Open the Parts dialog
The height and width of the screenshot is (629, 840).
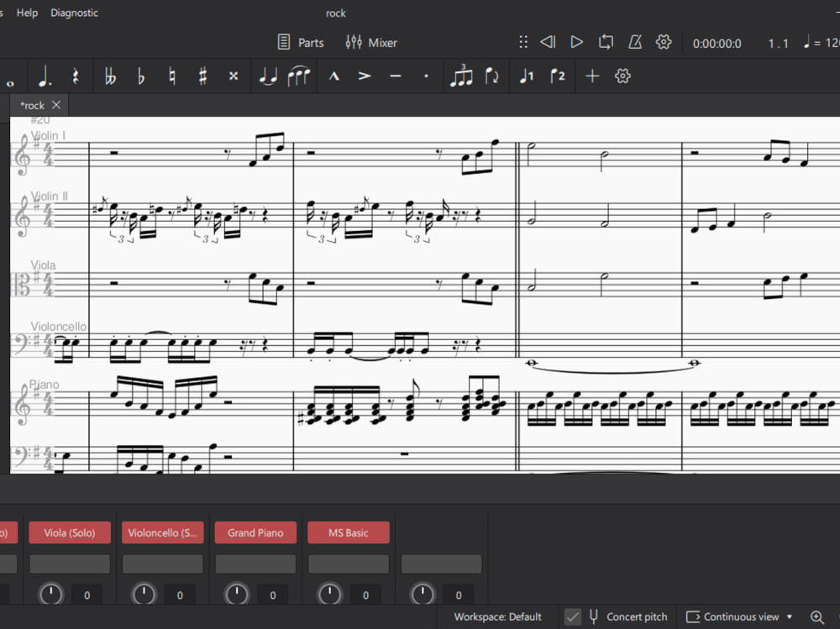pyautogui.click(x=301, y=42)
